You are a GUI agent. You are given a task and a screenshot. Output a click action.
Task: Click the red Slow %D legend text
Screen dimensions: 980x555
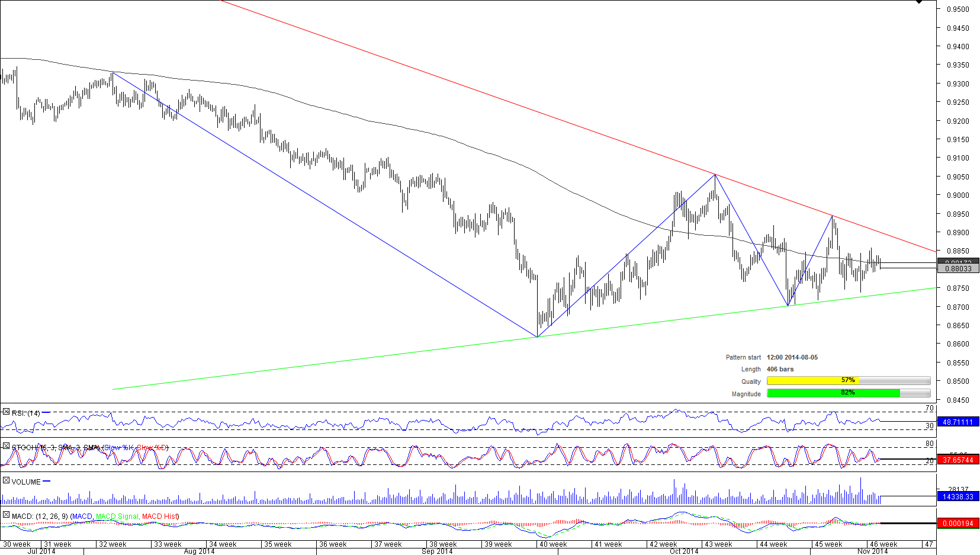pos(151,447)
